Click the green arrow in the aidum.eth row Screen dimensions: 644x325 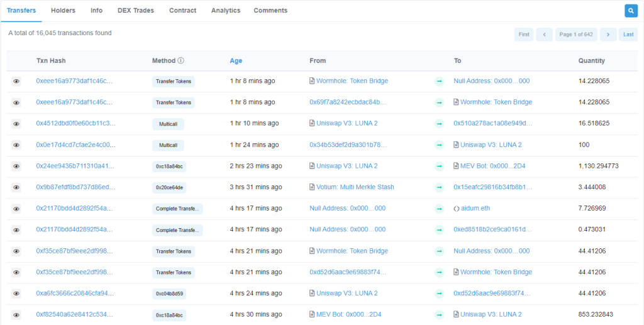(440, 209)
